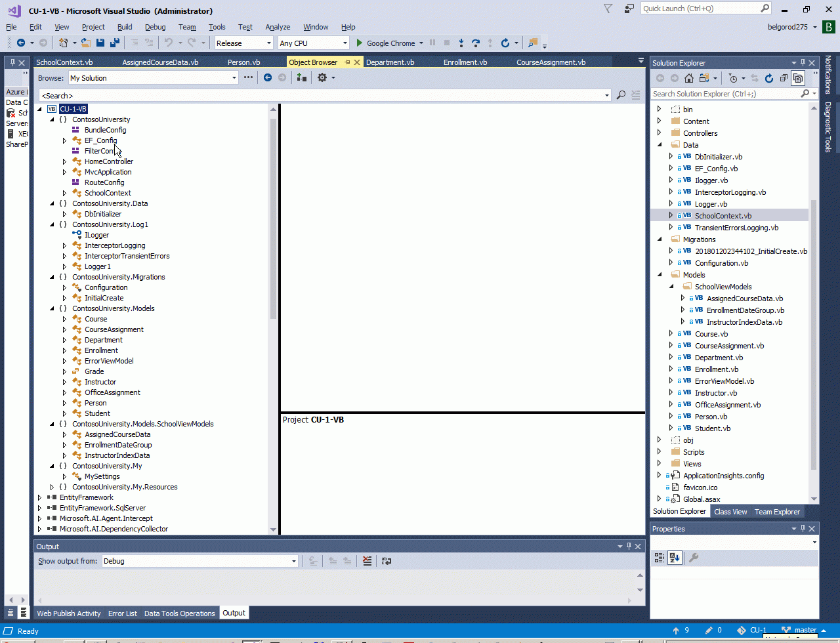Click the Save All toolbar icon
The height and width of the screenshot is (643, 840).
click(x=115, y=43)
